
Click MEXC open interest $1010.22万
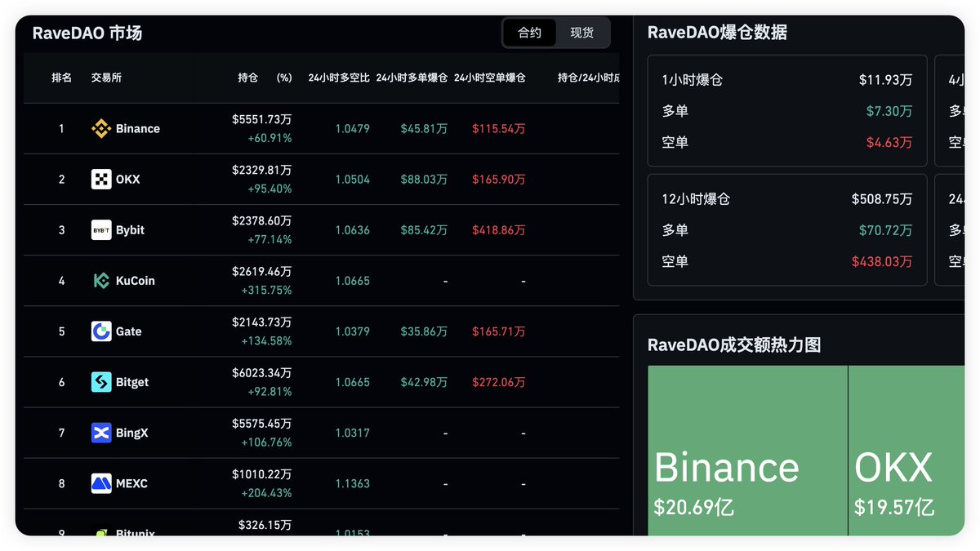point(261,473)
